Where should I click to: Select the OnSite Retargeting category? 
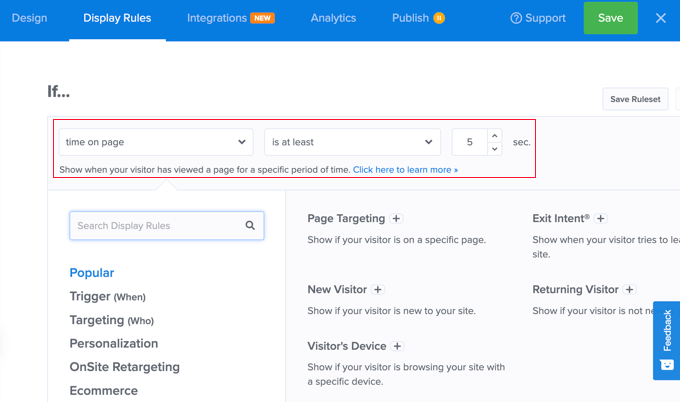[125, 367]
